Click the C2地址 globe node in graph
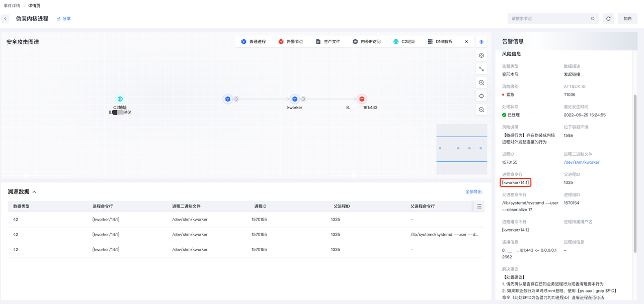 (x=120, y=99)
